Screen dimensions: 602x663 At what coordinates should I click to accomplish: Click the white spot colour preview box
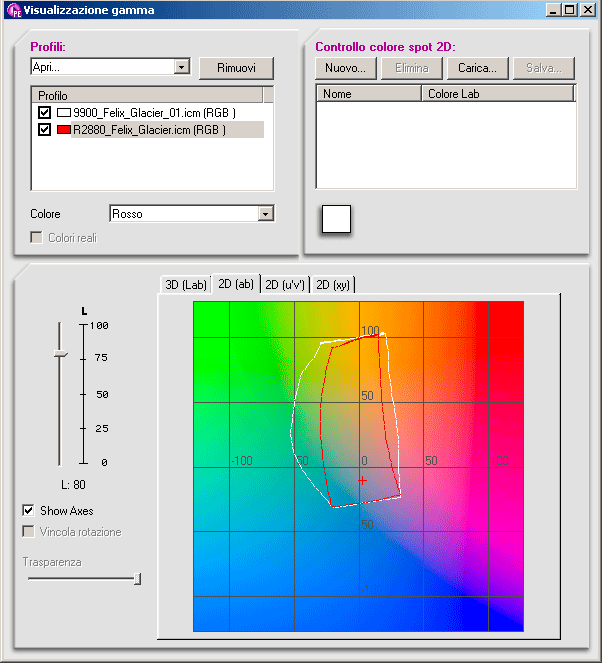click(337, 219)
